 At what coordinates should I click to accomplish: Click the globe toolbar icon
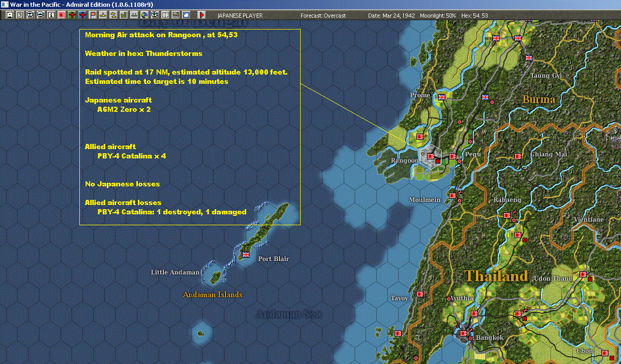tap(145, 15)
